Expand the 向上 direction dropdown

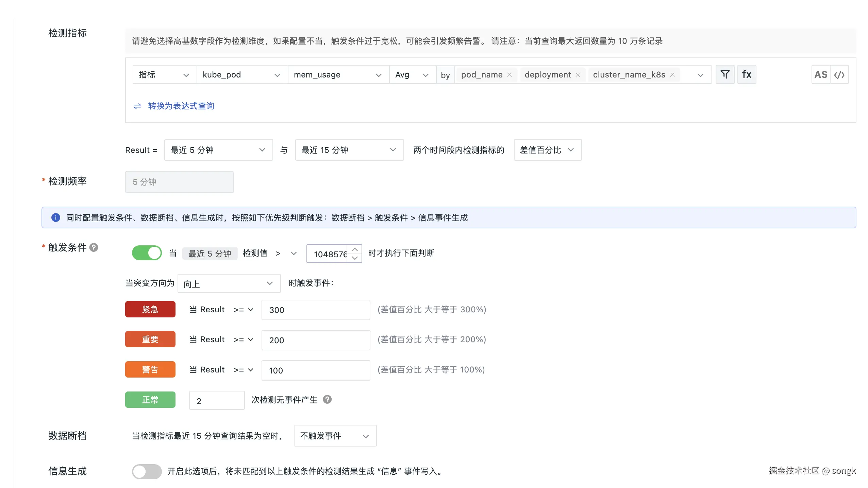pyautogui.click(x=229, y=283)
